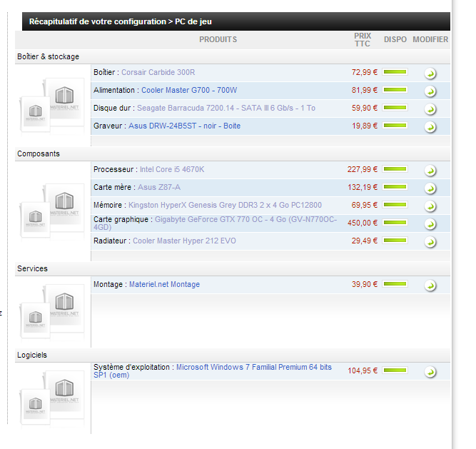The image size is (476, 449).
Task: Click the PRIX TTC column header
Action: [x=363, y=40]
